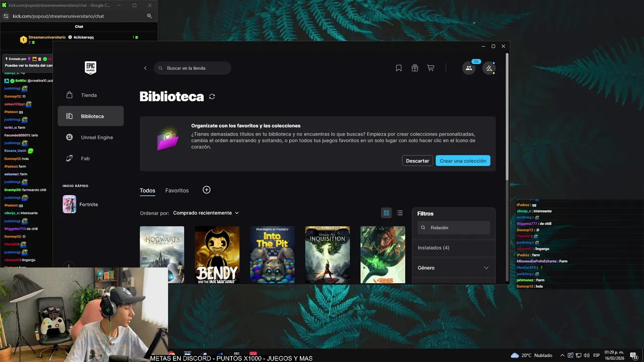Open the taskbar clock and date
Image resolution: width=644 pixels, height=362 pixels.
click(614, 355)
